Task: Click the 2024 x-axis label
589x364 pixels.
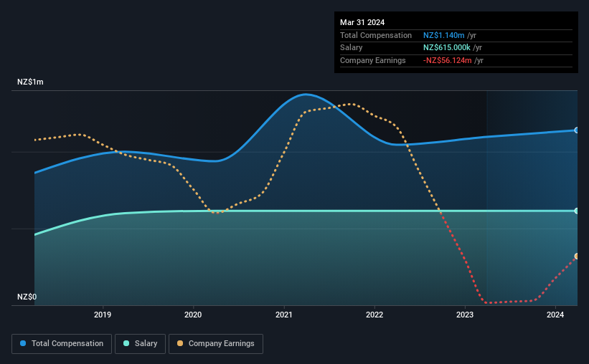Action: click(555, 315)
